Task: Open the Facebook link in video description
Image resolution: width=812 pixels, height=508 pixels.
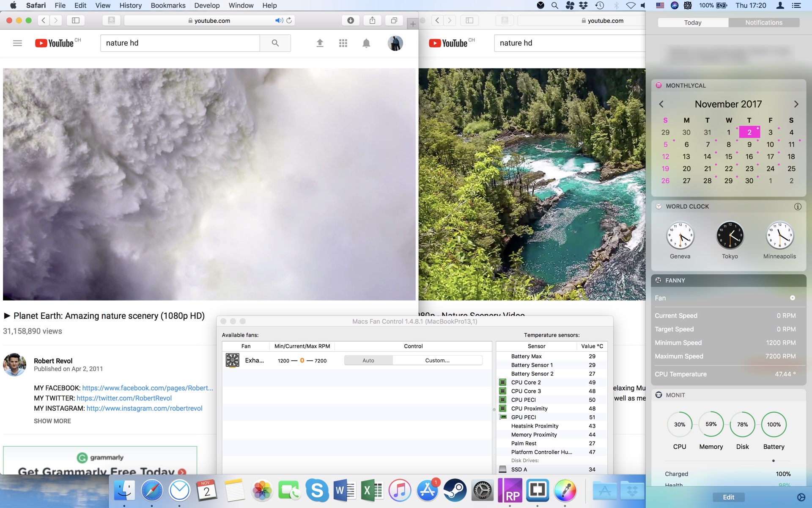Action: tap(148, 388)
